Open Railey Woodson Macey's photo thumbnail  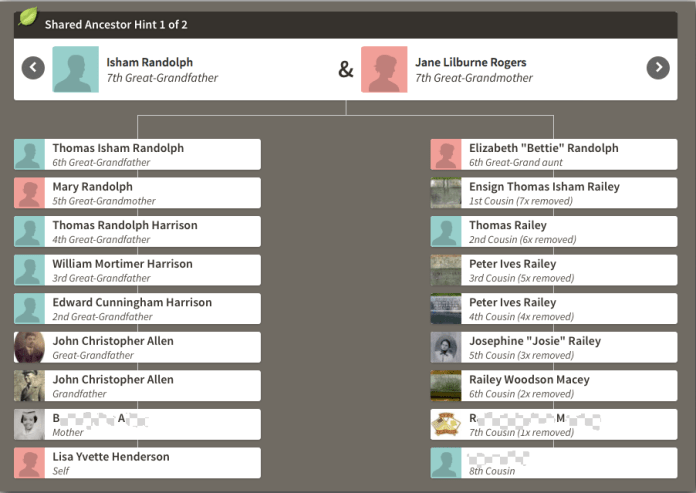(446, 386)
